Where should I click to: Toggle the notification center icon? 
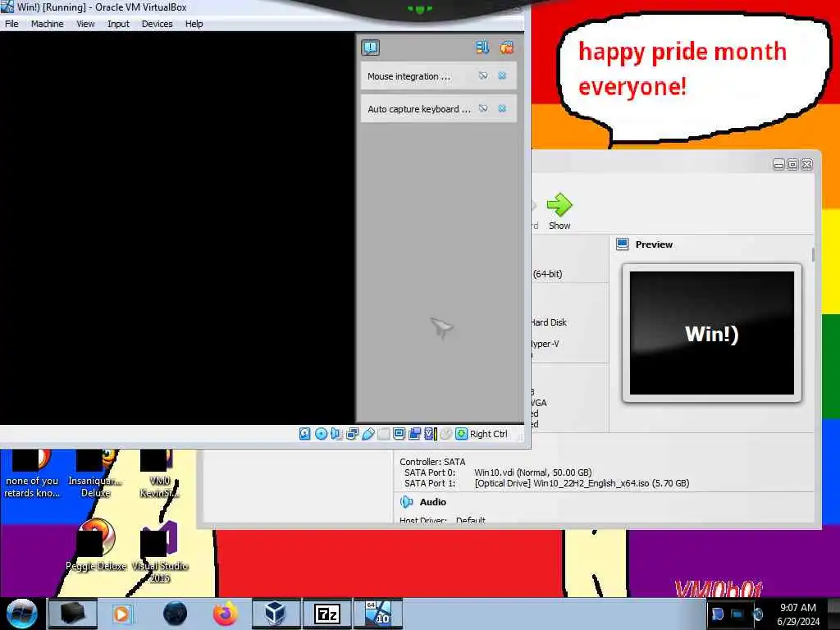370,48
